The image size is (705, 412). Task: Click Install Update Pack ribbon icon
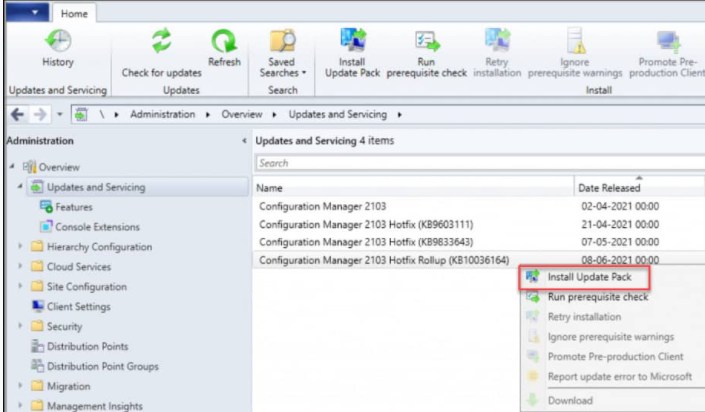(353, 40)
